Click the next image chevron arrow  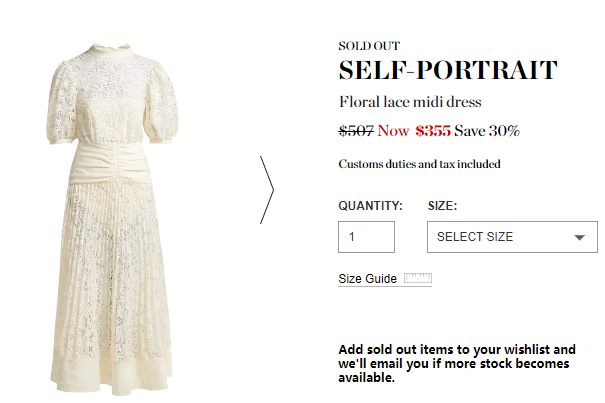coord(266,189)
